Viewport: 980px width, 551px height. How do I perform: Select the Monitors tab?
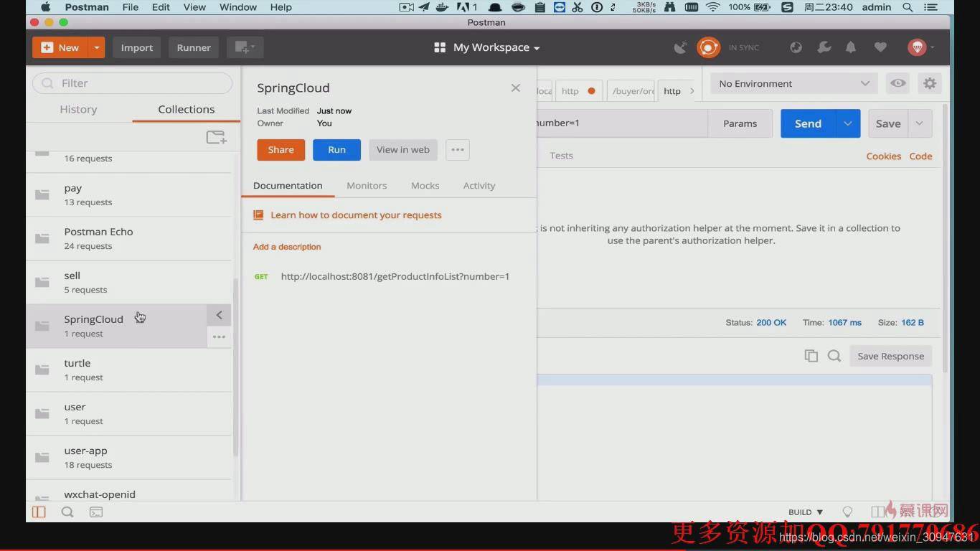(367, 185)
